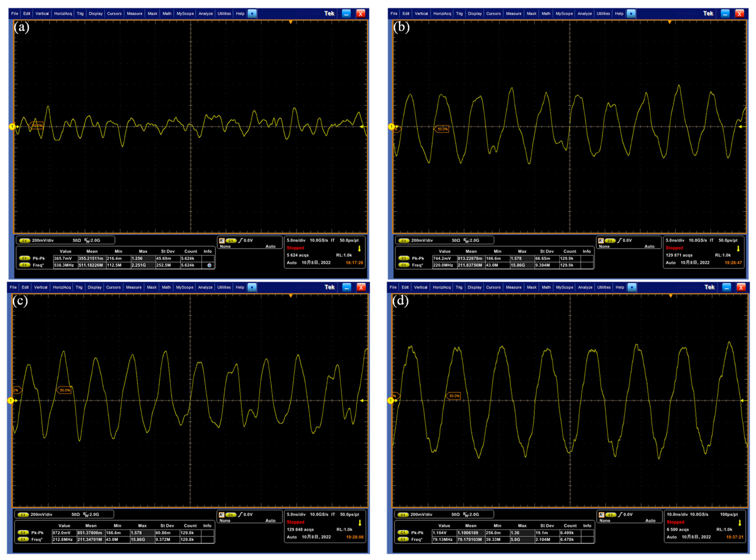Expand the blue dropdown arrow in panel (d) menu bar
Viewport: 756px width, 560px height.
pyautogui.click(x=632, y=287)
